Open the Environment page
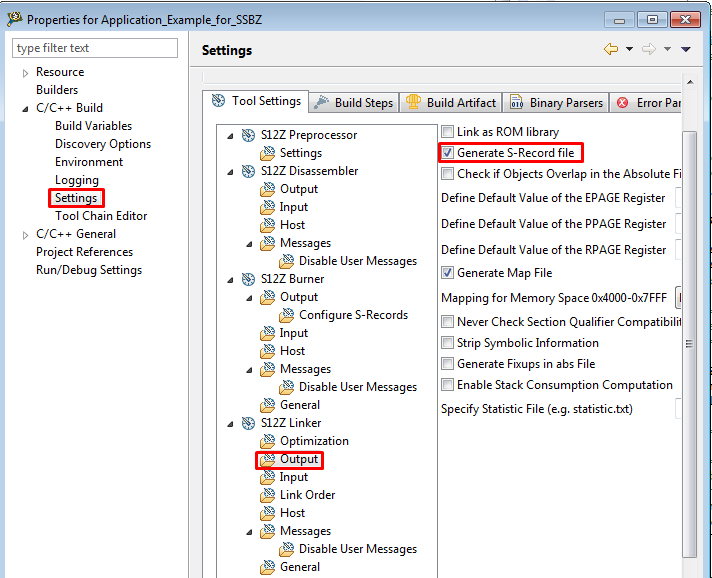This screenshot has height=578, width=712. point(89,162)
